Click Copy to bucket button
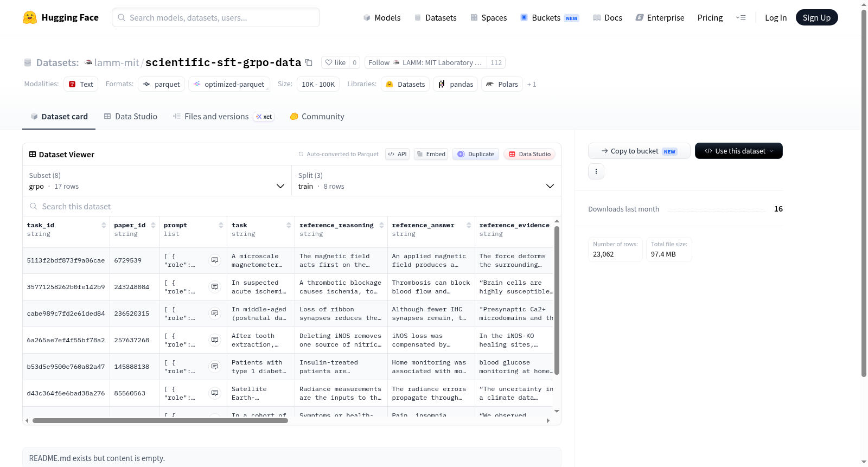The width and height of the screenshot is (868, 467). (x=639, y=151)
